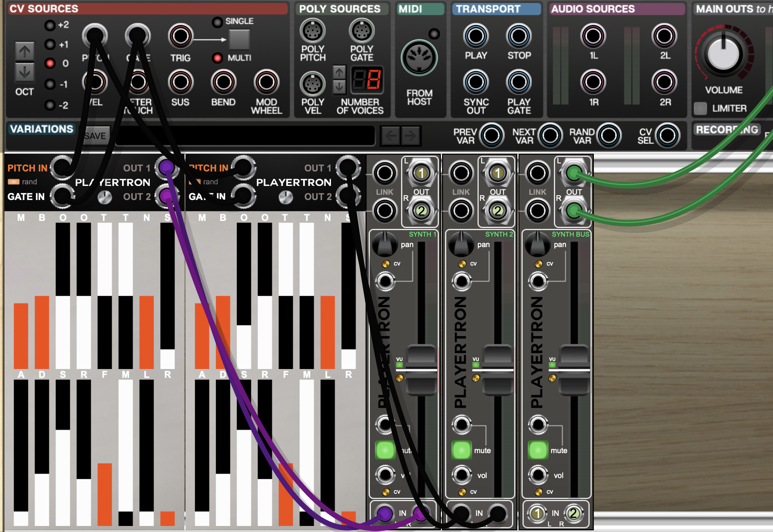
Task: Click the RAND VAR jack
Action: click(x=609, y=135)
